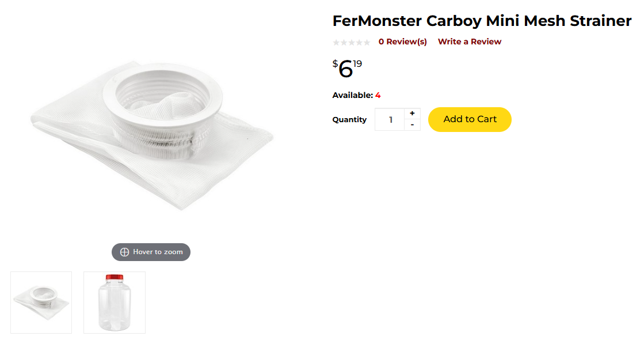This screenshot has height=355, width=644.
Task: Open the 0 Review(s) link
Action: tap(403, 41)
